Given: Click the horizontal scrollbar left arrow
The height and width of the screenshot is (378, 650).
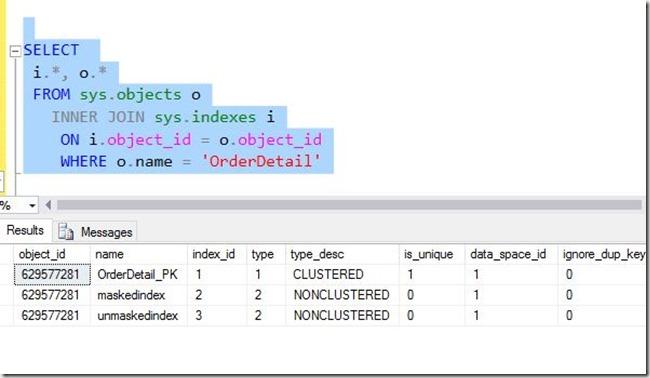Looking at the screenshot, I should point(49,205).
